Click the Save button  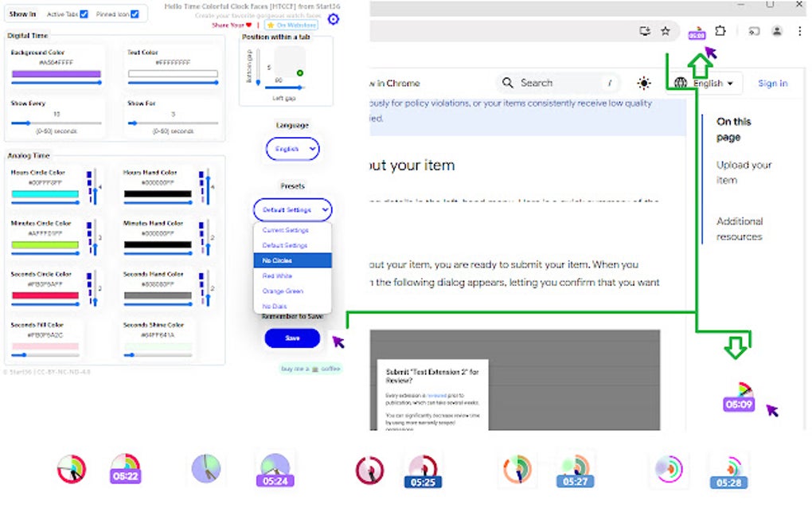pyautogui.click(x=292, y=338)
